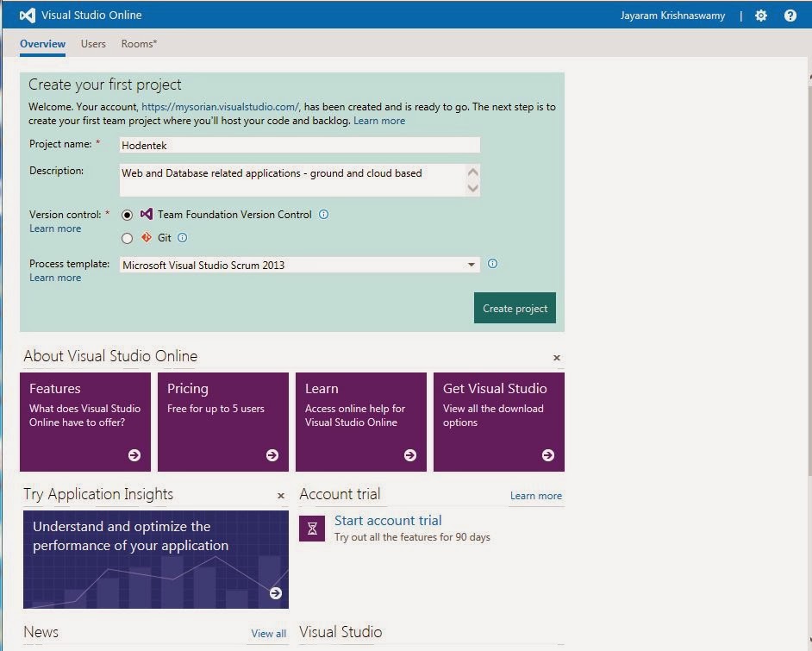The height and width of the screenshot is (651, 812).
Task: Close the About Visual Studio Online section
Action: [x=557, y=357]
